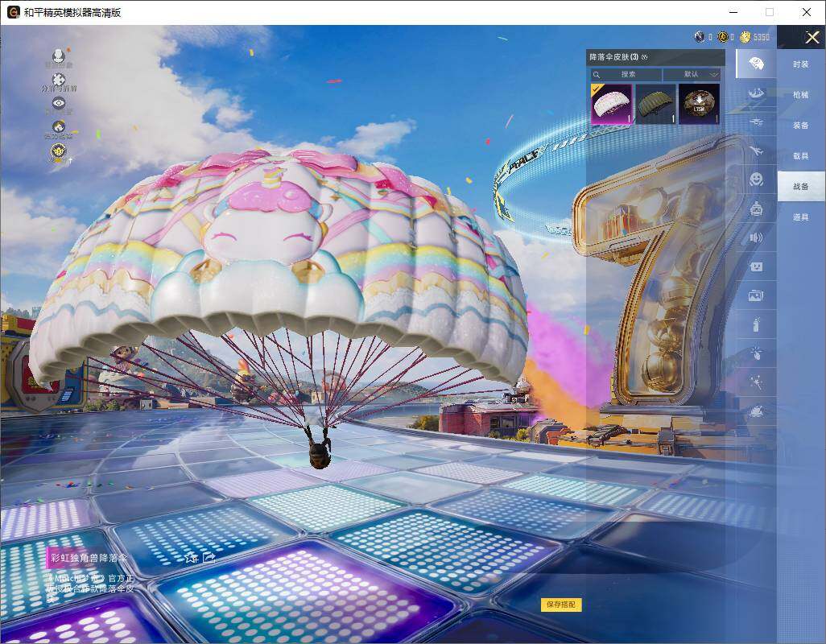This screenshot has height=644, width=826.
Task: Open the magic wand effect icon
Action: 756,382
